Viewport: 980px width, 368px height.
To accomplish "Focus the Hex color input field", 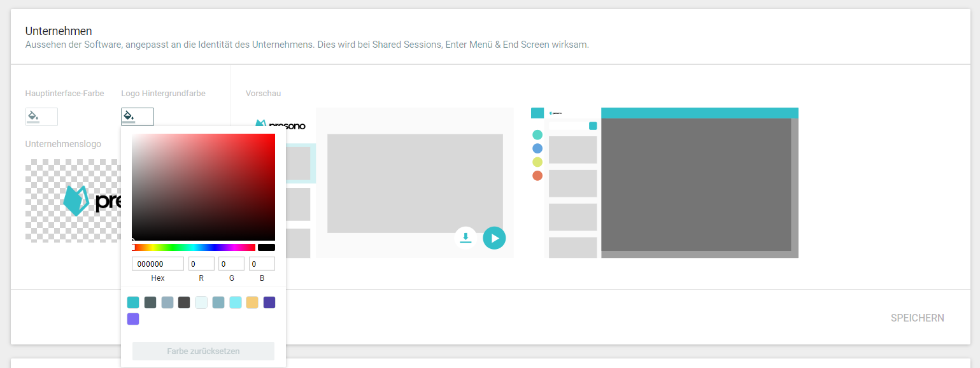I will click(157, 264).
